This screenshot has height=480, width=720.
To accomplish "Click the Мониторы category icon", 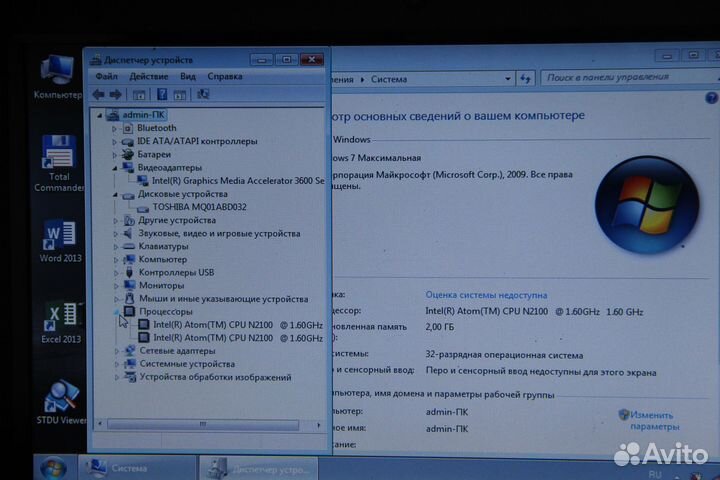I will pos(129,286).
